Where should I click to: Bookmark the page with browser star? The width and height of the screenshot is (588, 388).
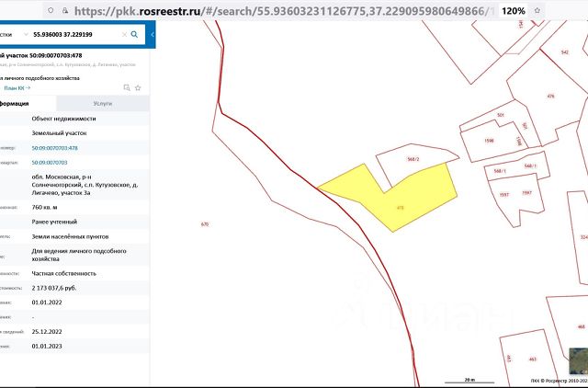coord(537,10)
